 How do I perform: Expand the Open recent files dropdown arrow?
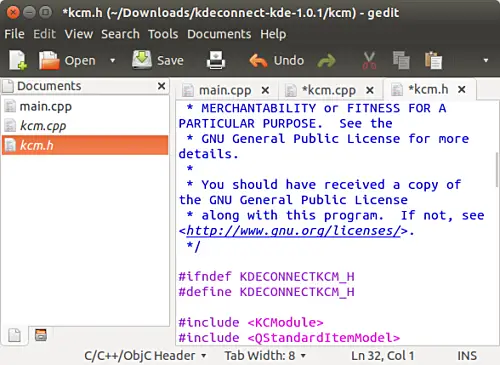(x=113, y=60)
